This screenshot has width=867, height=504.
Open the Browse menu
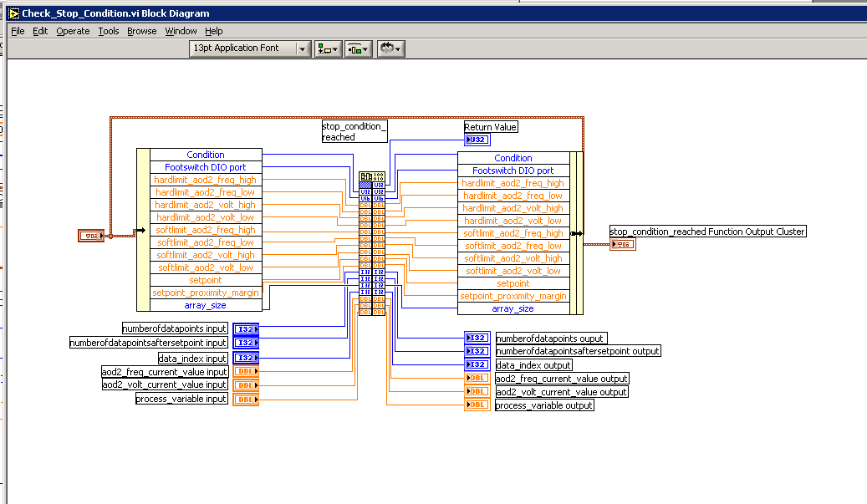click(141, 31)
